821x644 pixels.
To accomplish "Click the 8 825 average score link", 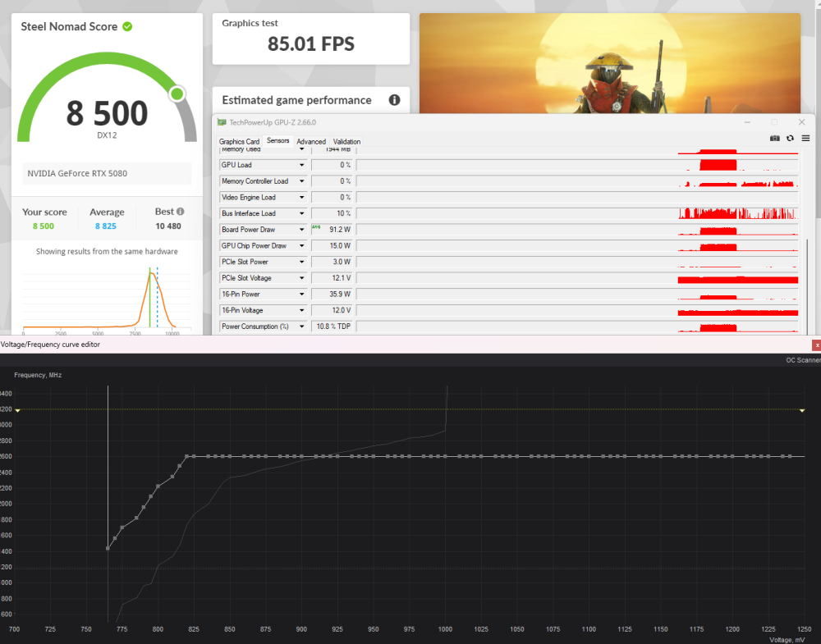I will tap(106, 226).
